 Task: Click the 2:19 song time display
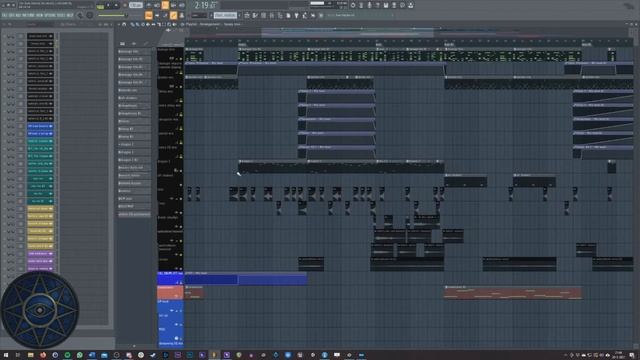(205, 5)
